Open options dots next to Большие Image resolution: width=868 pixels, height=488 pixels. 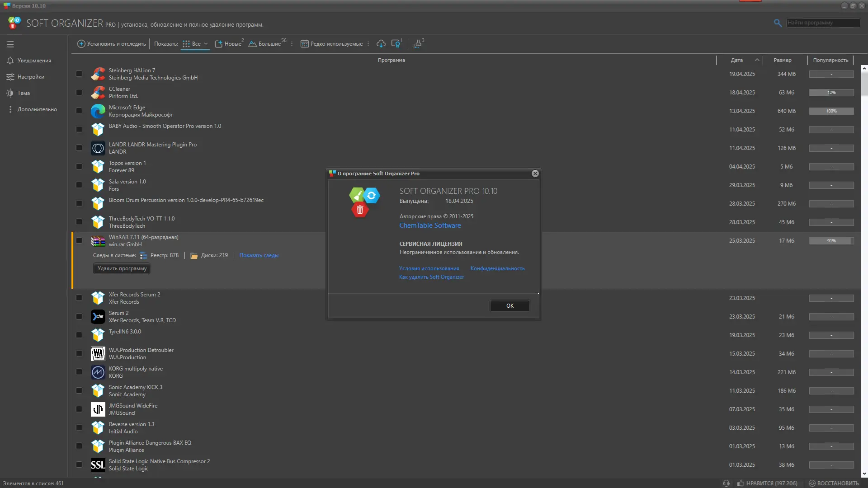tap(292, 44)
